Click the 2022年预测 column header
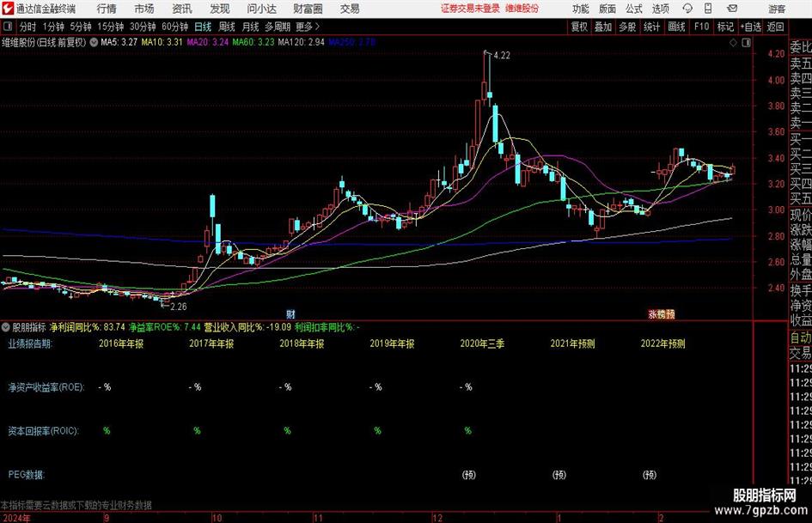This screenshot has height=523, width=812. coord(662,344)
